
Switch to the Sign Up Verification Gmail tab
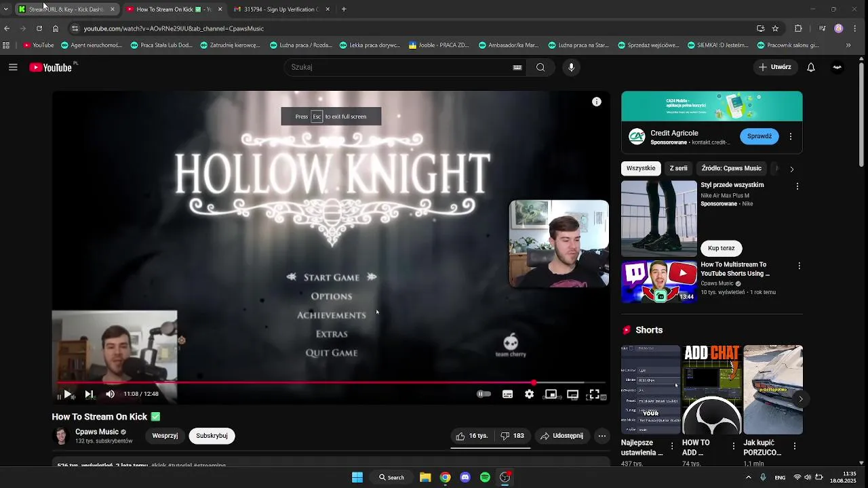pyautogui.click(x=281, y=9)
